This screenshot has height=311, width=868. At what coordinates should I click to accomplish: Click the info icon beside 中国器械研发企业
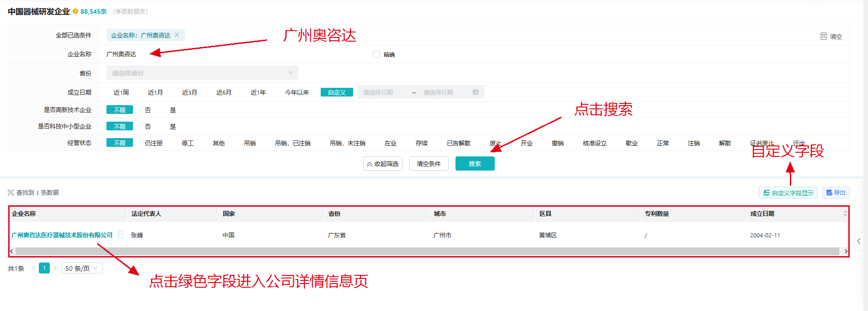pyautogui.click(x=75, y=11)
